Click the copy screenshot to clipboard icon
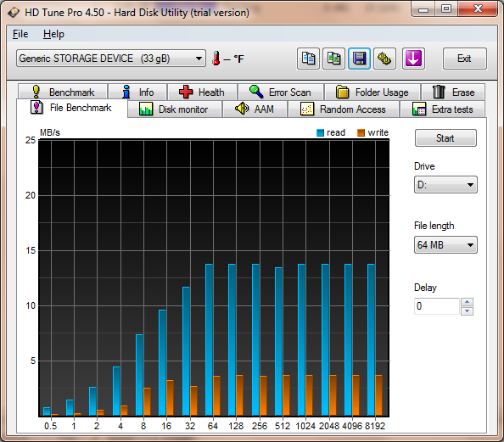Image resolution: width=504 pixels, height=442 pixels. click(333, 59)
